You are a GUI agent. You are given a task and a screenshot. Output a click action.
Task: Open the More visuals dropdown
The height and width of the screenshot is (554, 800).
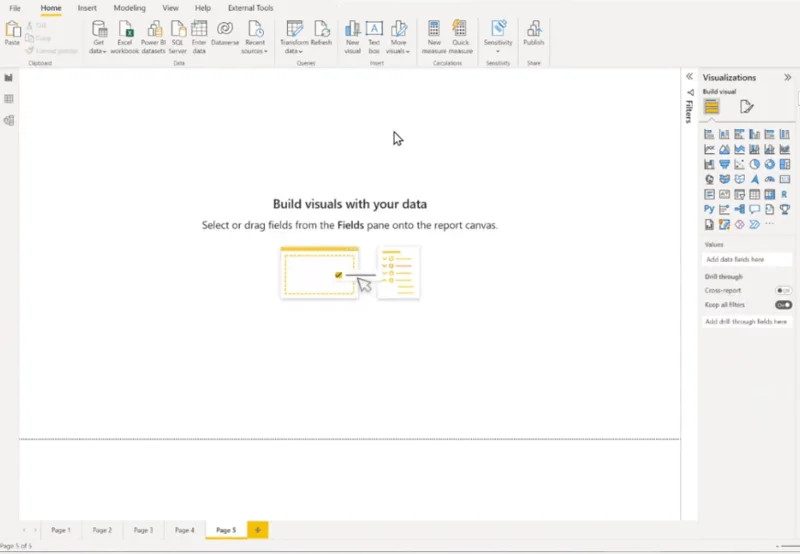398,37
